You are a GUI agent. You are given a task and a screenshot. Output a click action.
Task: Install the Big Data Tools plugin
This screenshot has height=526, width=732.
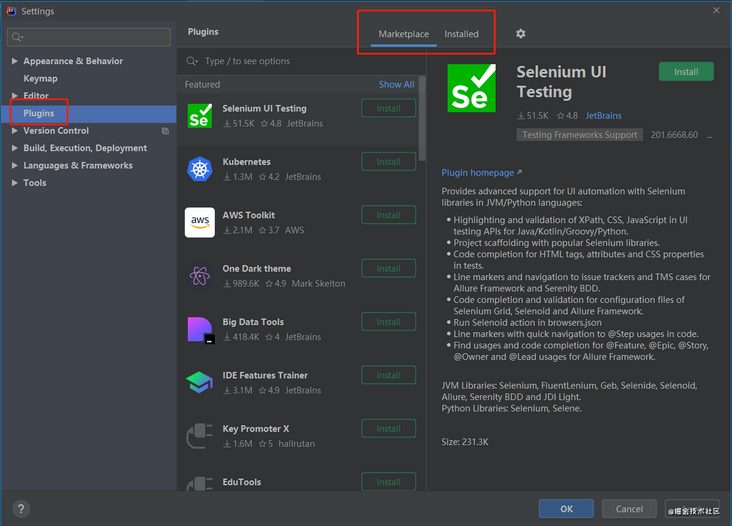[388, 322]
